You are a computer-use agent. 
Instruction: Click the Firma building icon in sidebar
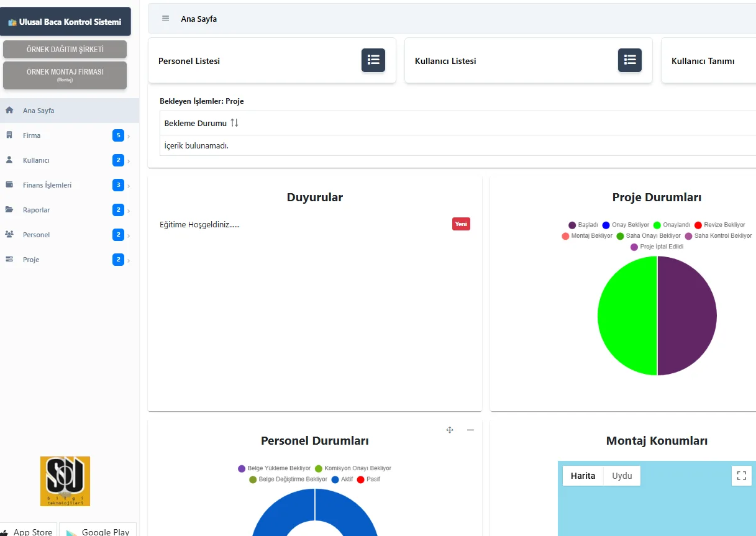9,135
